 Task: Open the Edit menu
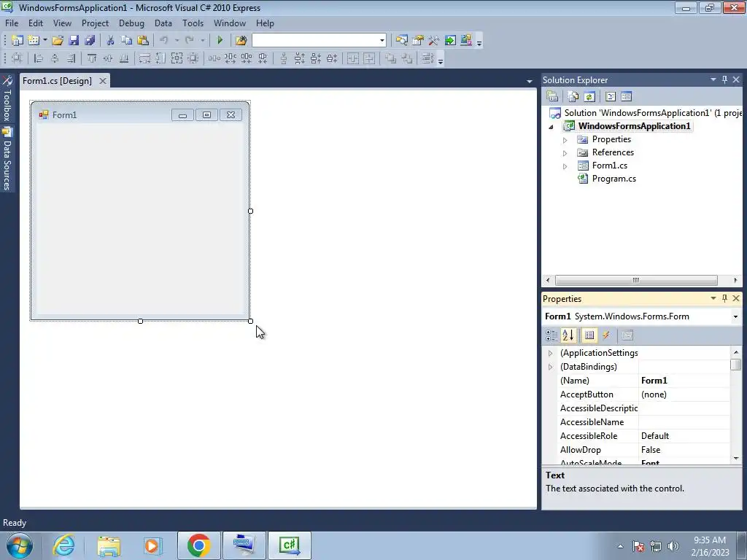[36, 23]
